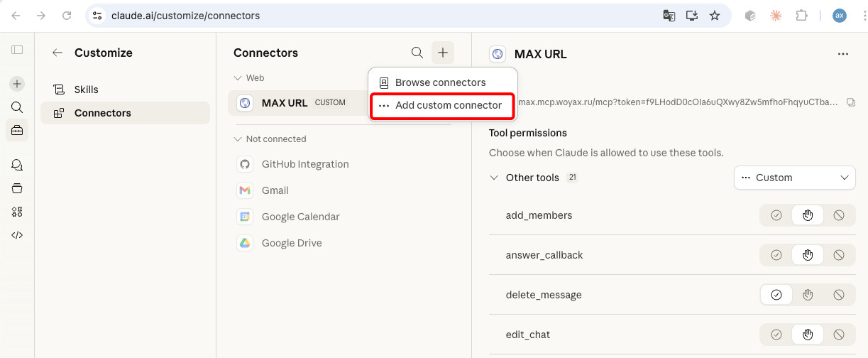Toggle the left sidebar panel icon
The height and width of the screenshot is (358, 868).
click(x=17, y=50)
